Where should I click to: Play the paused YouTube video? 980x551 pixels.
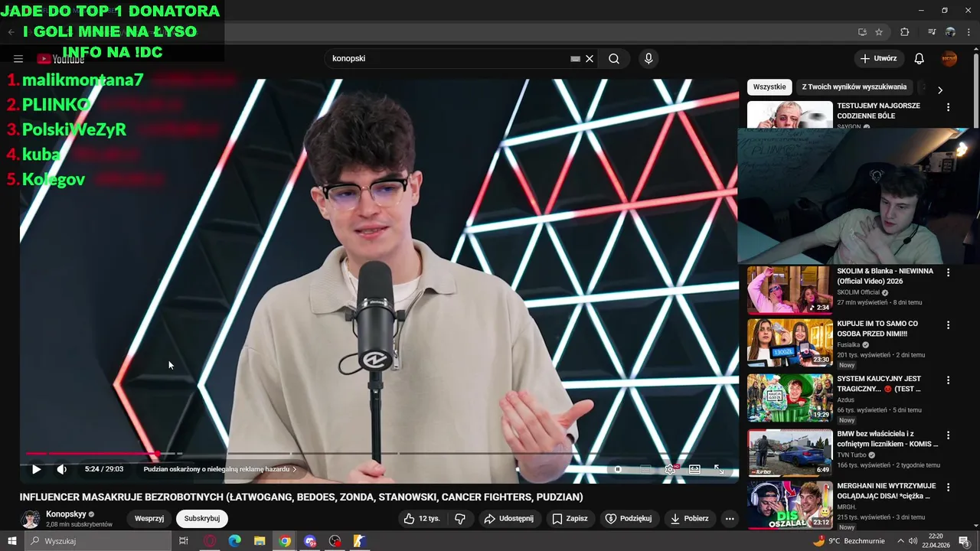click(36, 469)
